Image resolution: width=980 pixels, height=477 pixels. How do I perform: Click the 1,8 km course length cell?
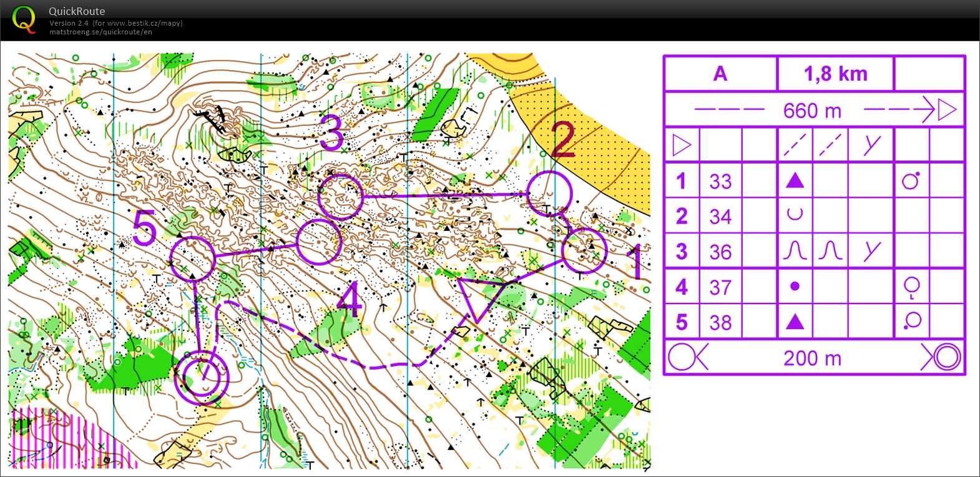[x=835, y=74]
